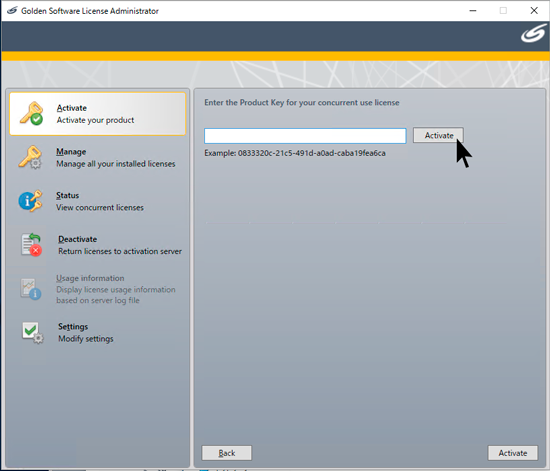Click the Settings checkmark gear icon

pyautogui.click(x=33, y=332)
